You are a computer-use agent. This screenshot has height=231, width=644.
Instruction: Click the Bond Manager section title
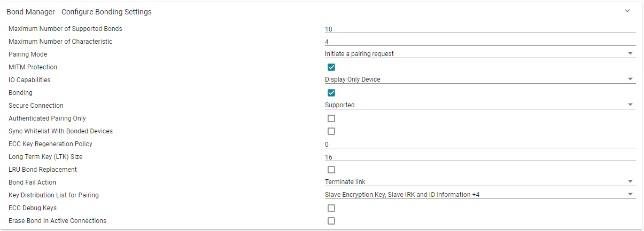tap(30, 12)
